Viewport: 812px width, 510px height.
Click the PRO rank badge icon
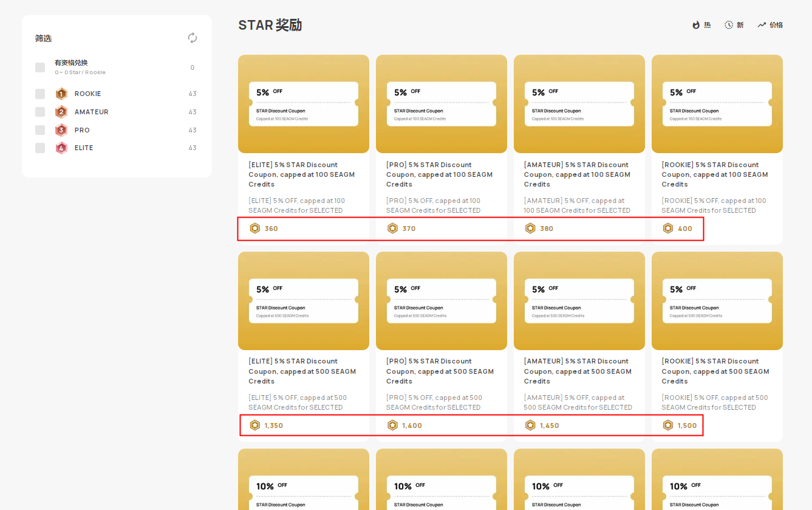(61, 130)
